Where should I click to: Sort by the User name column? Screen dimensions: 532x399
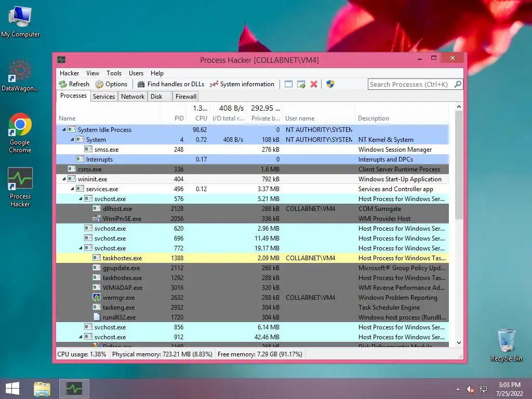(x=318, y=114)
